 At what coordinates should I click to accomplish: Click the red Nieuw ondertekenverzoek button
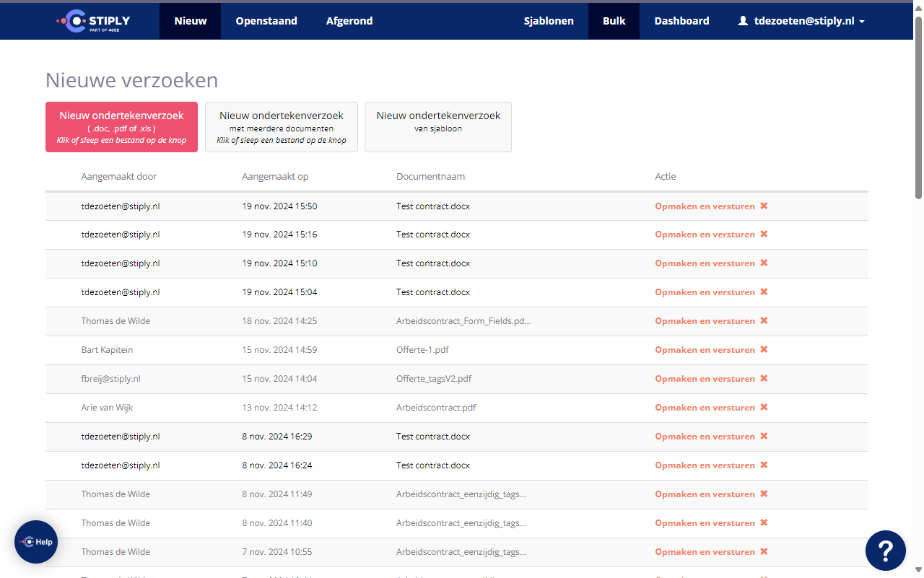coord(121,127)
